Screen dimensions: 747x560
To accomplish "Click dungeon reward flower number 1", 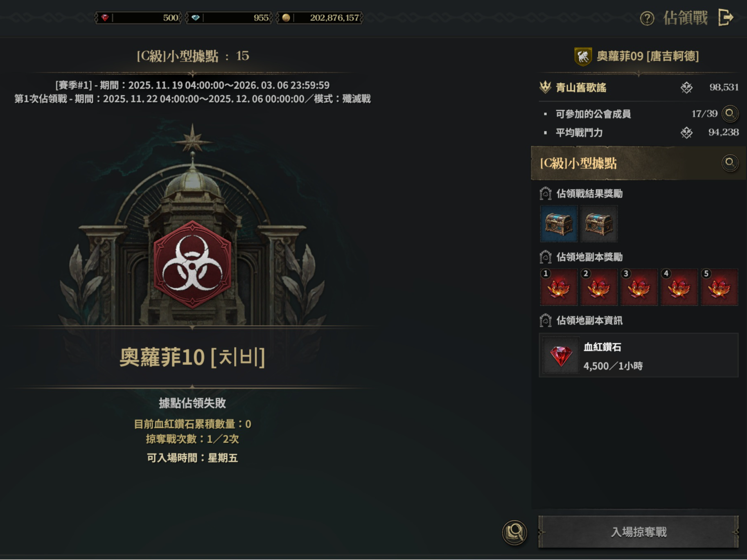I will [559, 287].
